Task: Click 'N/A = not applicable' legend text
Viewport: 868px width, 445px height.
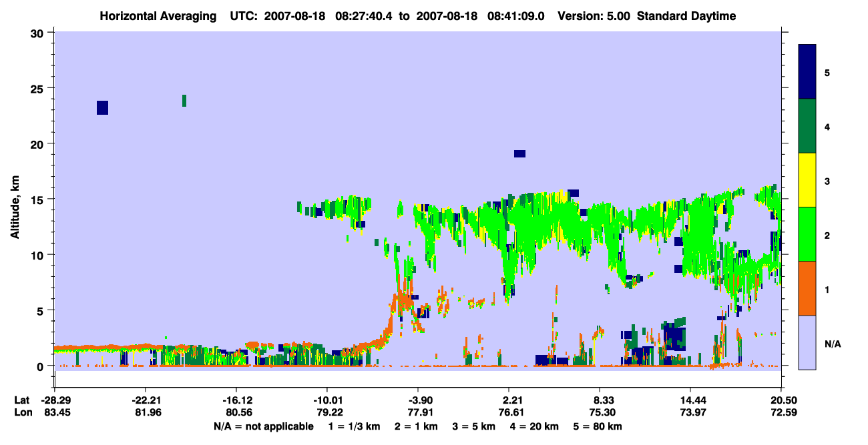Action: coord(263,426)
